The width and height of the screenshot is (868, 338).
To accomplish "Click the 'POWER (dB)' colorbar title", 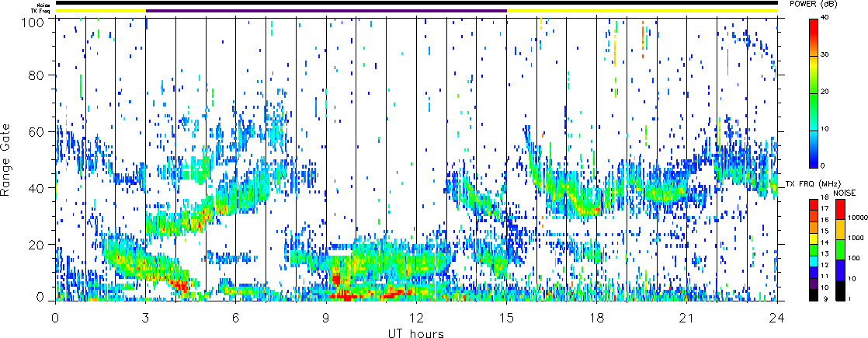I will pyautogui.click(x=813, y=3).
